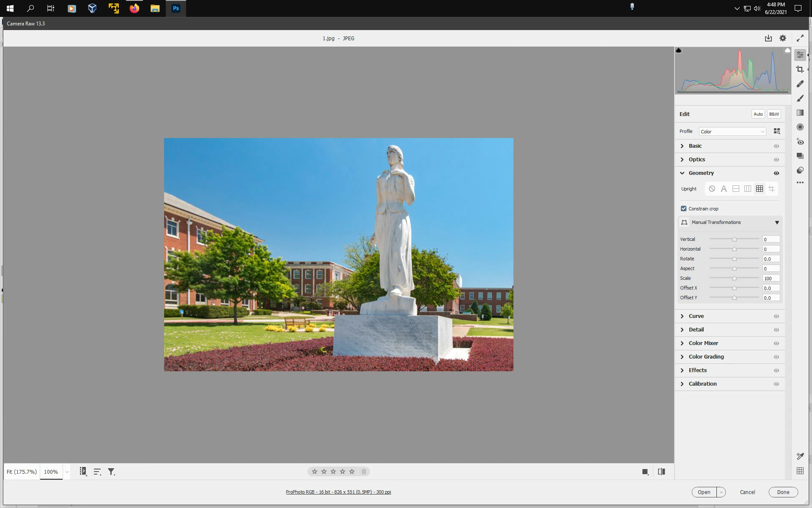Viewport: 812px width, 508px height.
Task: Click the save image icon
Action: click(768, 38)
